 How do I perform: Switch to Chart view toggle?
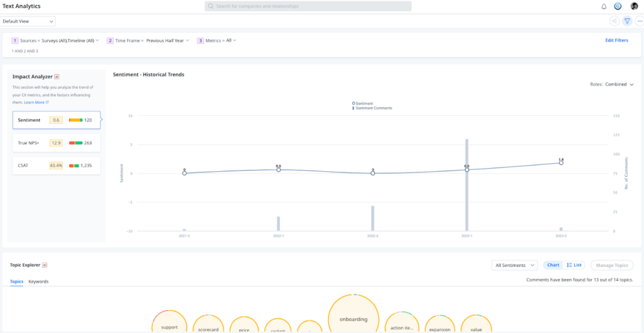point(553,265)
